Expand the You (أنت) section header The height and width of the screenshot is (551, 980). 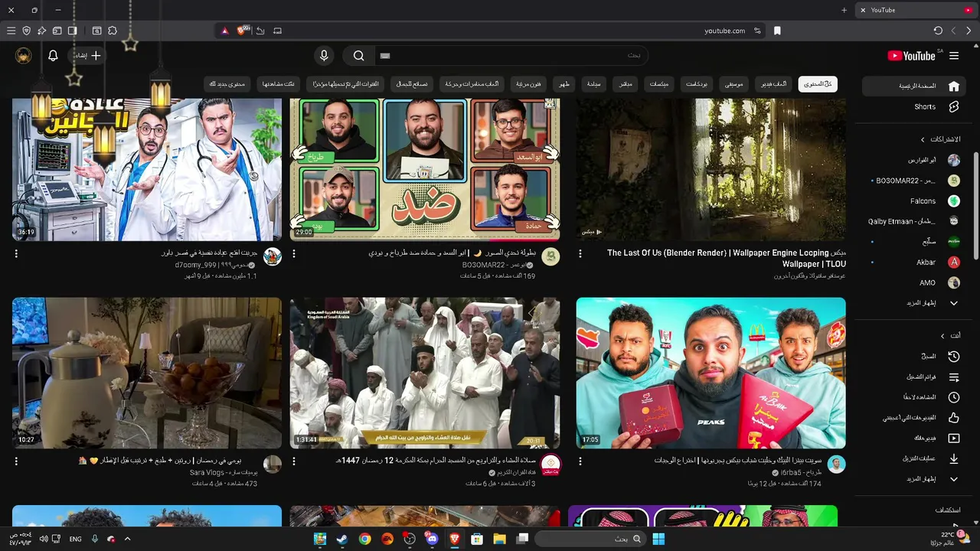click(x=950, y=335)
